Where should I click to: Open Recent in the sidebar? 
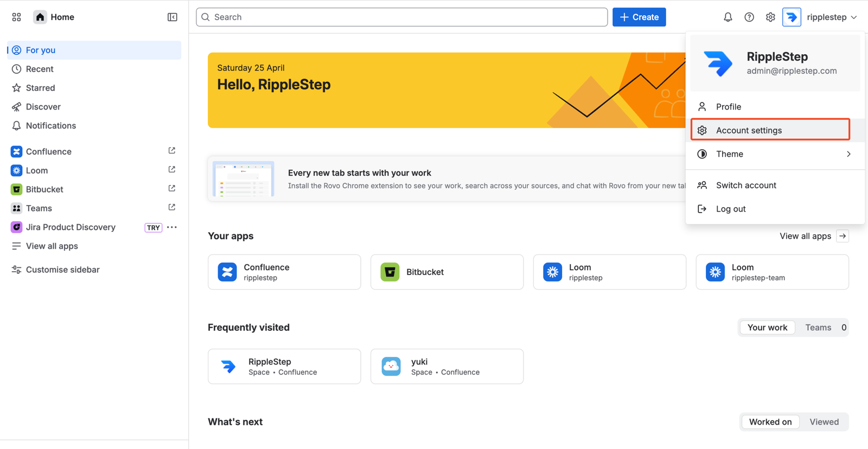click(94, 69)
